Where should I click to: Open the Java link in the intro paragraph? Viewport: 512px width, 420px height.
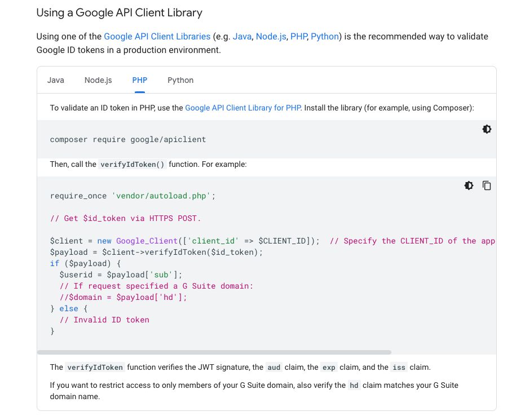[x=242, y=36]
